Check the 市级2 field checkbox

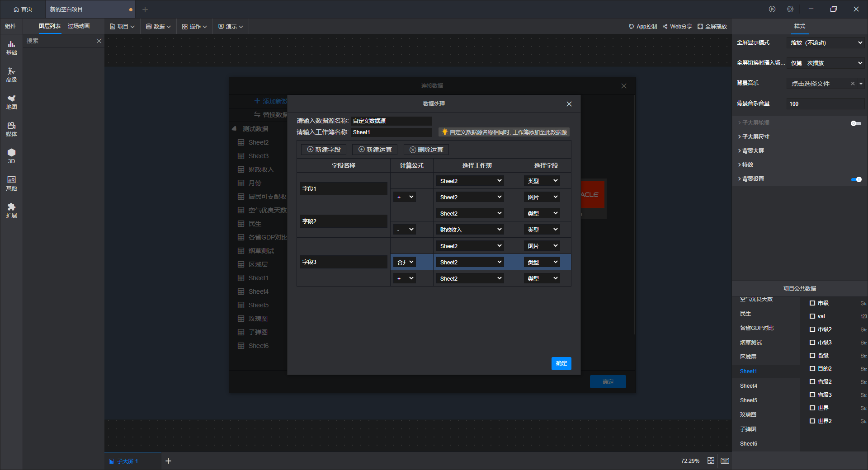(x=812, y=329)
